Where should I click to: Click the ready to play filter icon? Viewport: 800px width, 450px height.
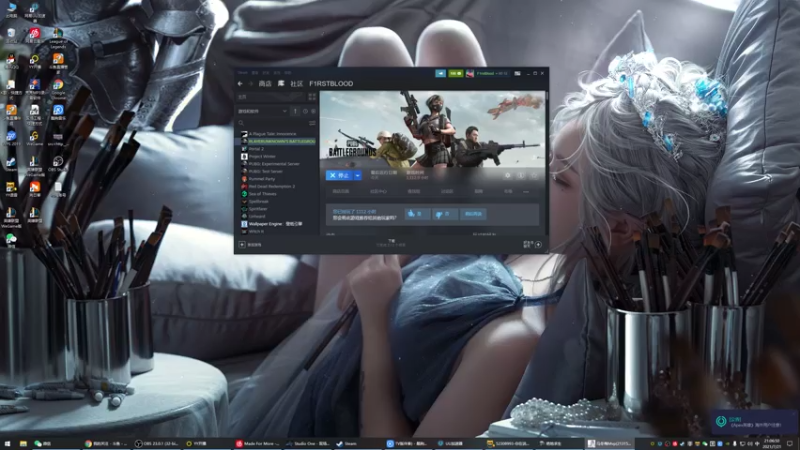coord(313,111)
